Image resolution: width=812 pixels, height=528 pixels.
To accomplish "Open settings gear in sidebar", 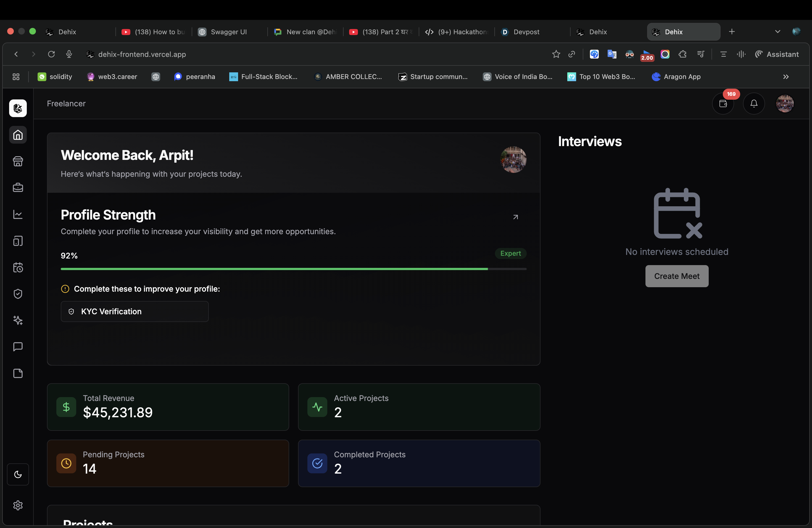I will [x=18, y=505].
